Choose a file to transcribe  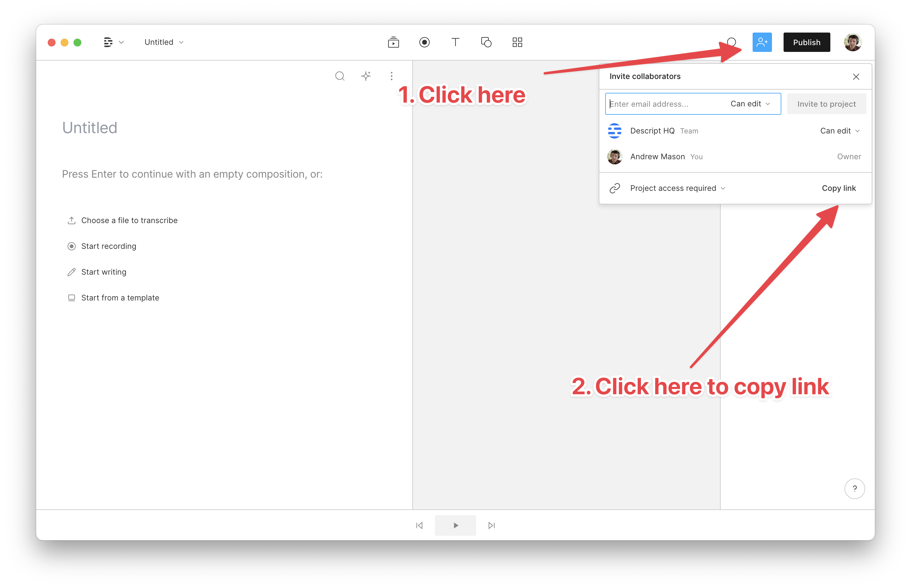[x=122, y=220]
